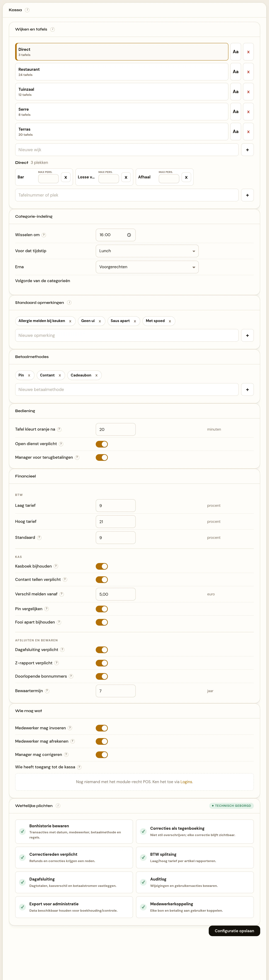This screenshot has height=980, width=269.
Task: Toggle Z-rapport verplicht
Action: tap(102, 663)
